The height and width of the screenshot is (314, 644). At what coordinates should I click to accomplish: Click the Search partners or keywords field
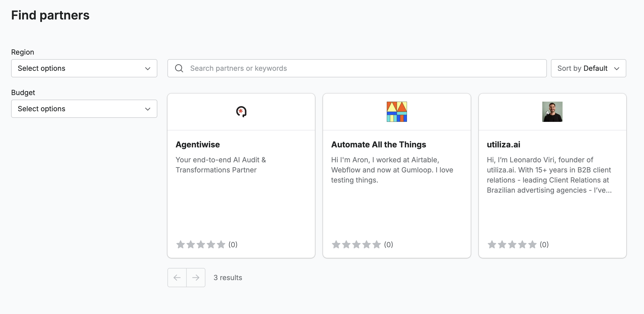pyautogui.click(x=357, y=68)
